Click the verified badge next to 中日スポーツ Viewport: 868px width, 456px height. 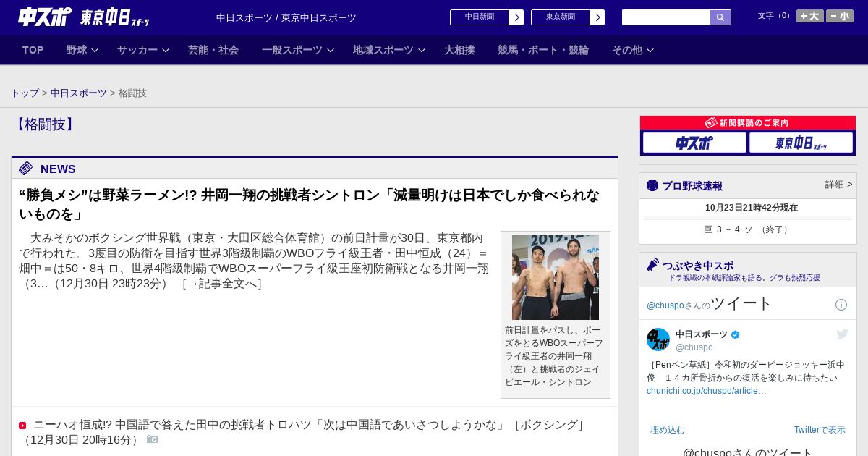[736, 334]
